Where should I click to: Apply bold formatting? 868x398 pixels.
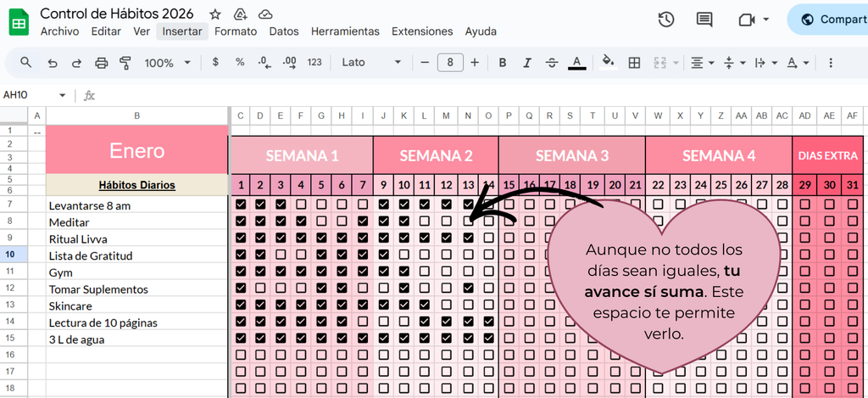click(x=503, y=62)
